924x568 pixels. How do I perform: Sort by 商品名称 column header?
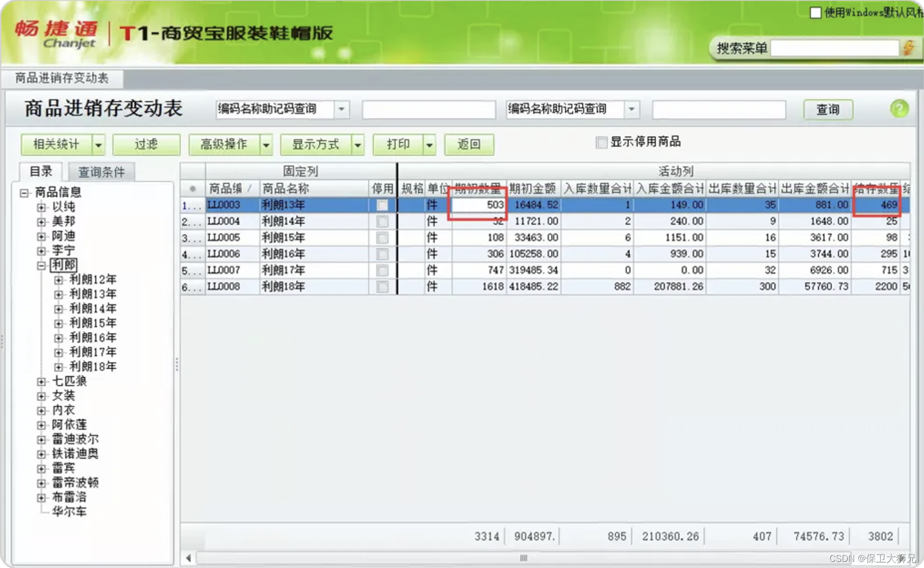coord(314,189)
